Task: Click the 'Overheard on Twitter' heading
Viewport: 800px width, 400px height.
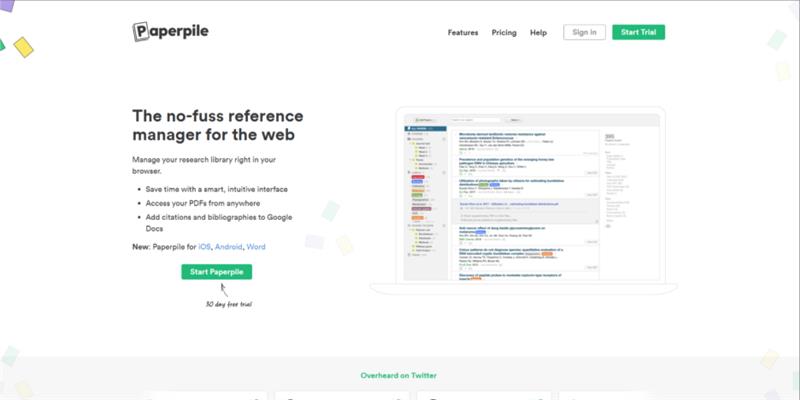Action: tap(399, 376)
